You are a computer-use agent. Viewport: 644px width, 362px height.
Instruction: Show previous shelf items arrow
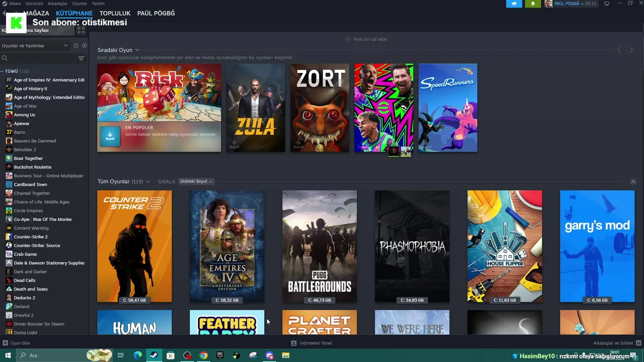coord(619,50)
